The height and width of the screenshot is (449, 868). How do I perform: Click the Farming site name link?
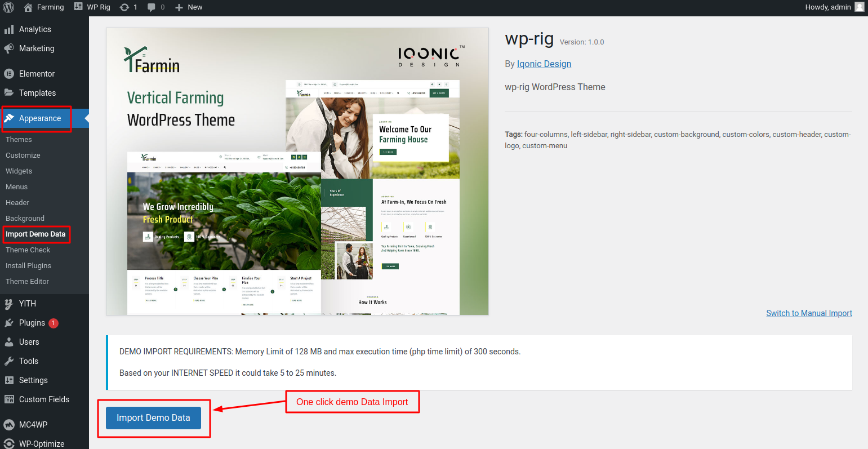51,7
